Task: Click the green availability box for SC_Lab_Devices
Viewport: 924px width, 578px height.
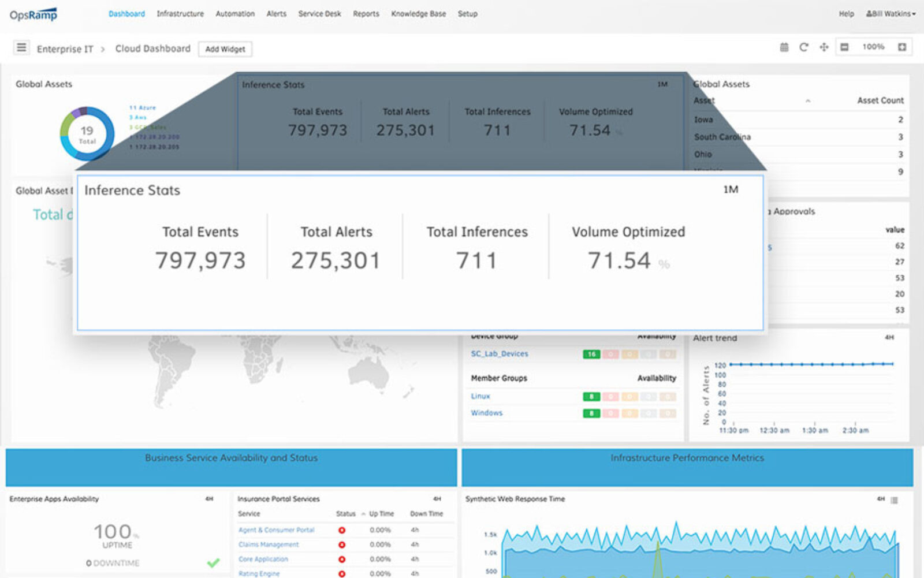Action: (x=591, y=354)
